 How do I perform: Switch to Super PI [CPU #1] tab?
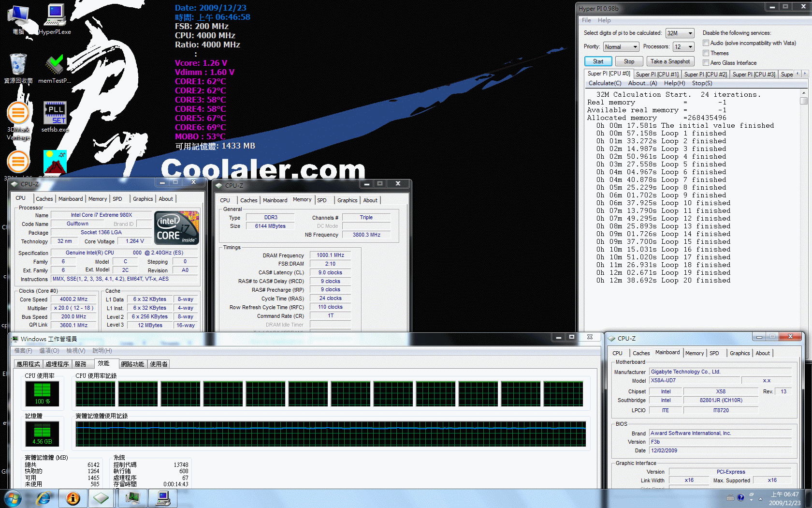tap(657, 74)
